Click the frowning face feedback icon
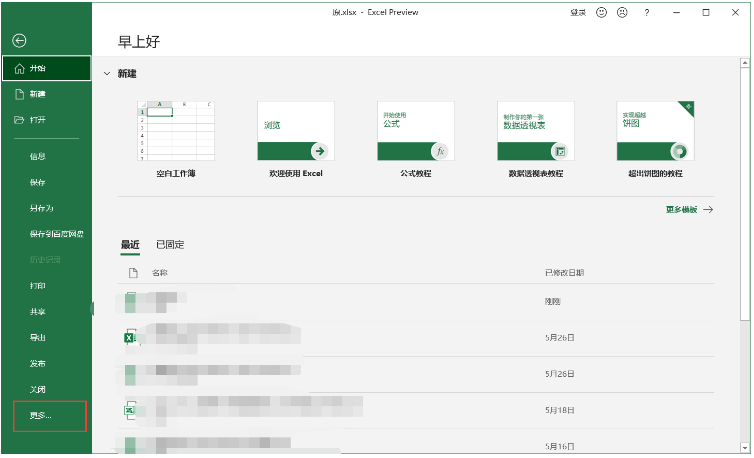The height and width of the screenshot is (458, 754). pyautogui.click(x=622, y=13)
